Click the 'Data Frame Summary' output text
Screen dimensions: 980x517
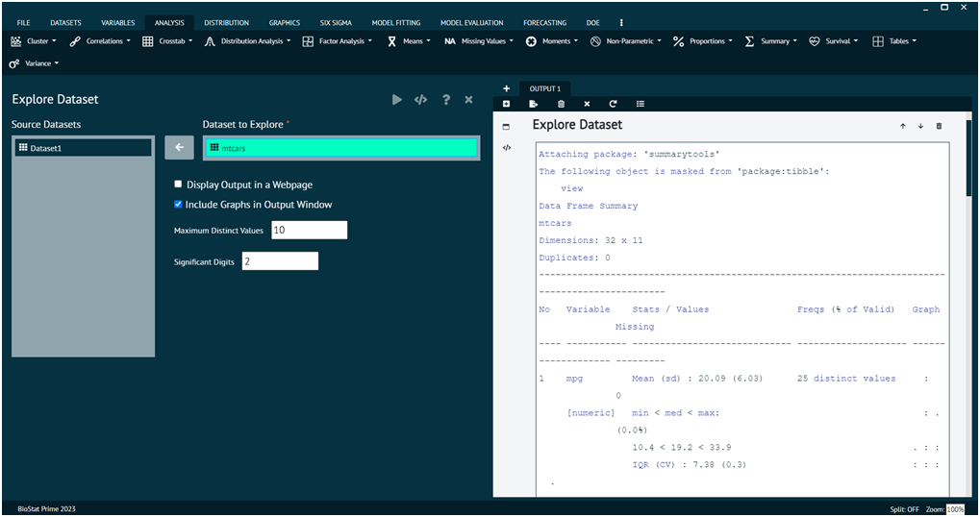(589, 206)
